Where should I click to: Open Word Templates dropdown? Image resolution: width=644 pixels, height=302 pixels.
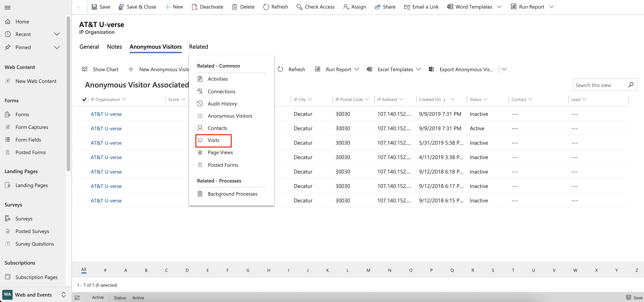[499, 7]
